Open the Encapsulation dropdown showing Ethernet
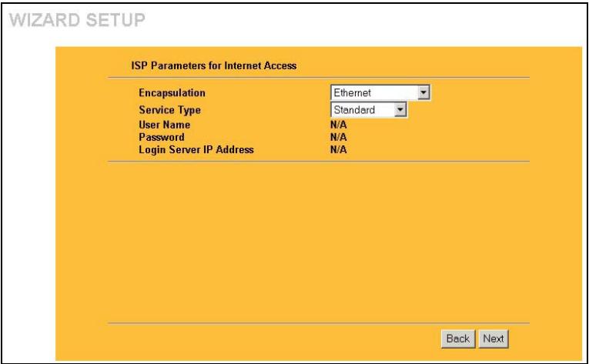The height and width of the screenshot is (364, 589). [x=380, y=93]
